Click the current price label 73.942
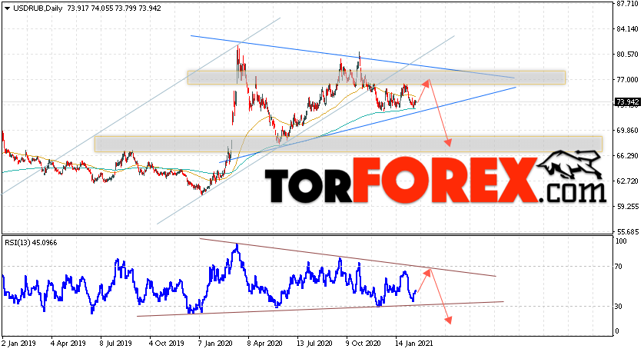 tap(627, 102)
